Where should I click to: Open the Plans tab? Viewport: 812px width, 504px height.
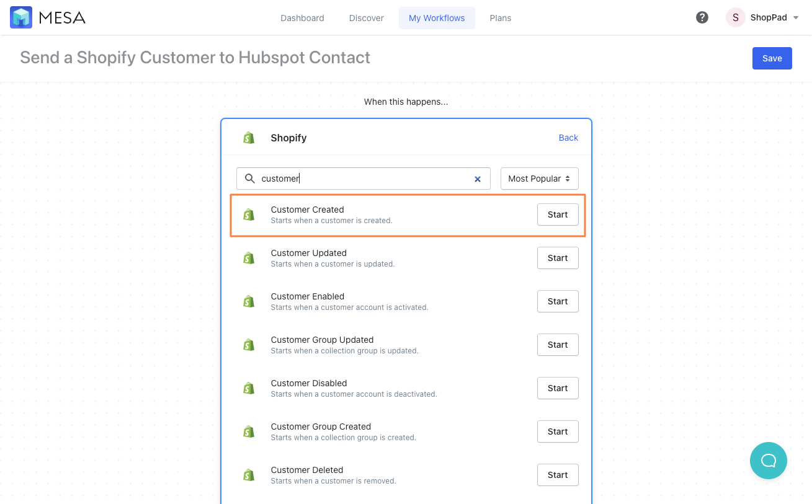click(501, 18)
